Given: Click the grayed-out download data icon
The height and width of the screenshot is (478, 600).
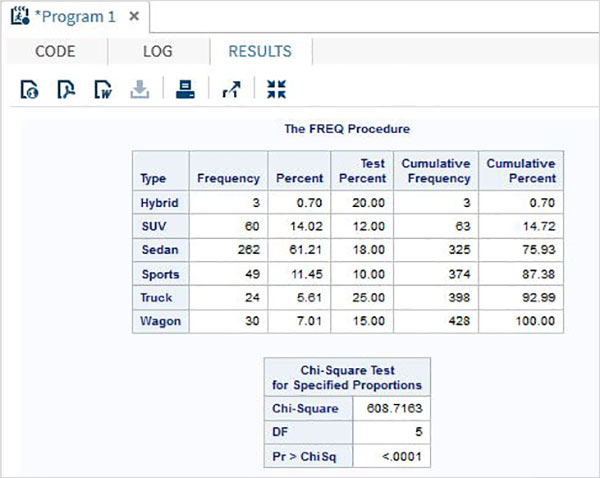Looking at the screenshot, I should (x=140, y=90).
